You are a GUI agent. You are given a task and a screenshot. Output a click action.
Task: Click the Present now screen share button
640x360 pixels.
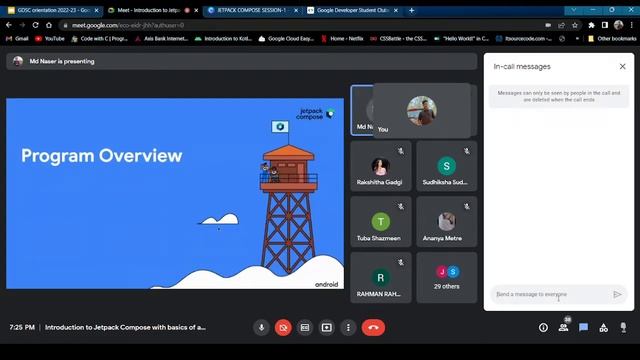327,327
